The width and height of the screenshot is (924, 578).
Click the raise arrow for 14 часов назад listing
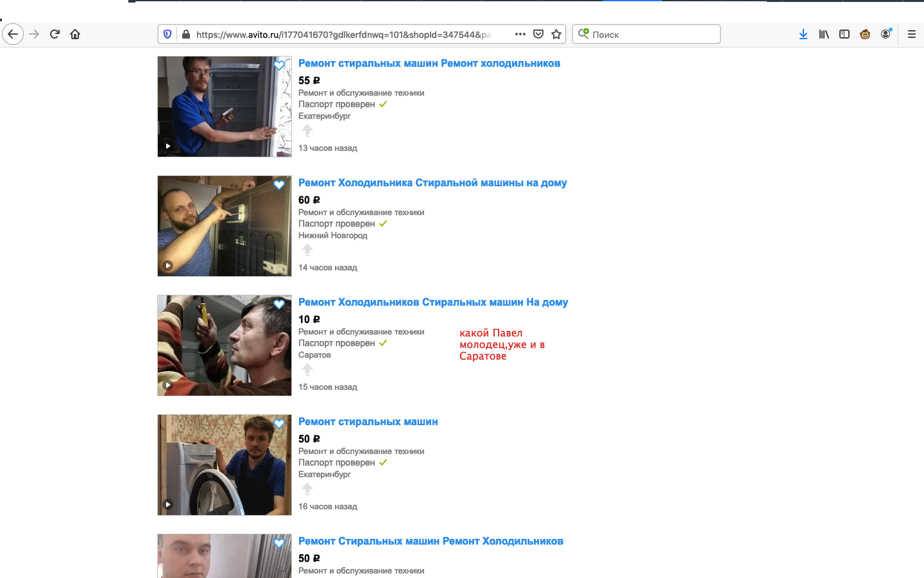point(307,250)
